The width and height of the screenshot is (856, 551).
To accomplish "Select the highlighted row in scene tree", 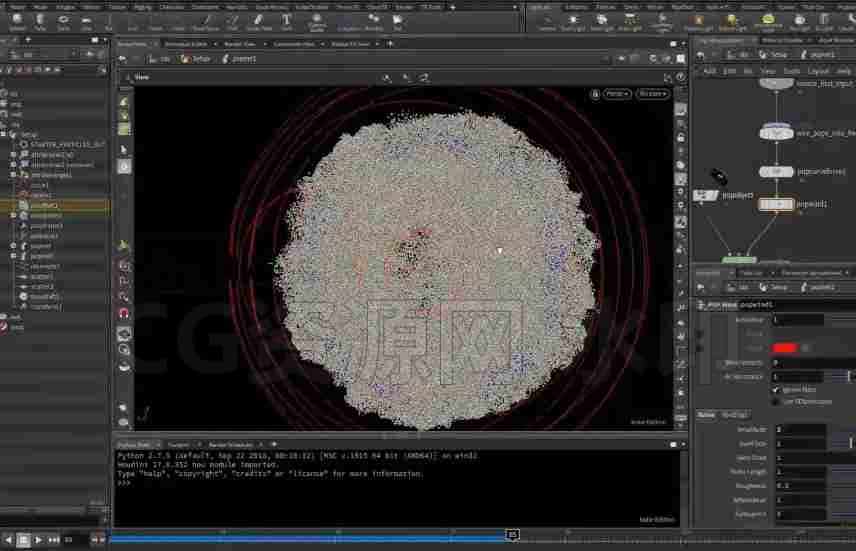I will 55,205.
